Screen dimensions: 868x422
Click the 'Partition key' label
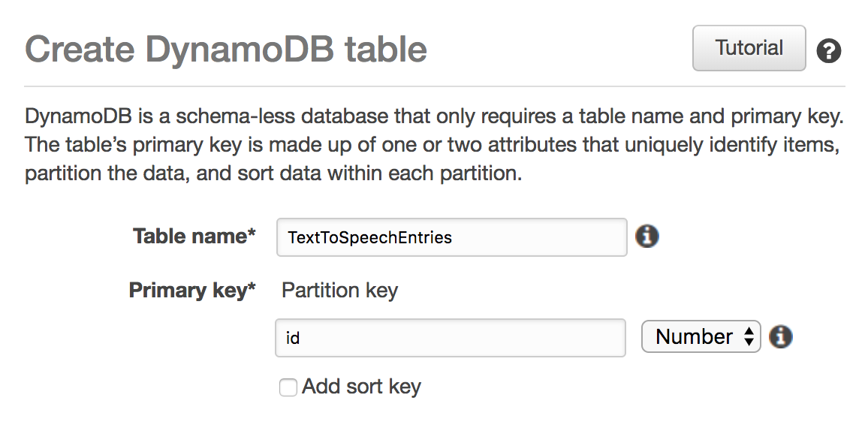tap(339, 290)
